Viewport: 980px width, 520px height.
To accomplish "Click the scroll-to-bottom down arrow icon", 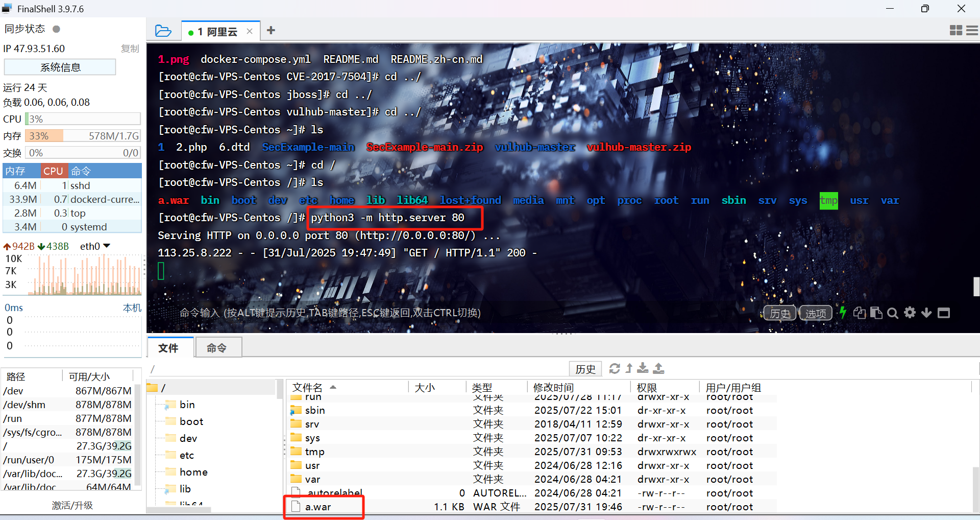I will click(926, 313).
